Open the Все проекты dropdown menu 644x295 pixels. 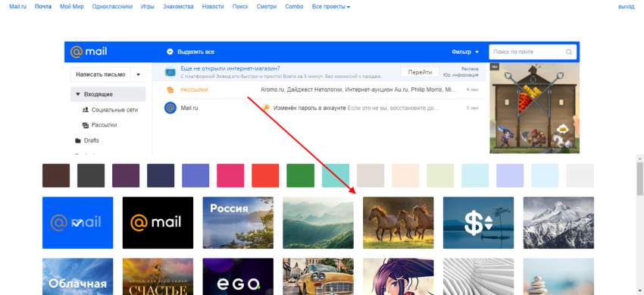tap(331, 7)
